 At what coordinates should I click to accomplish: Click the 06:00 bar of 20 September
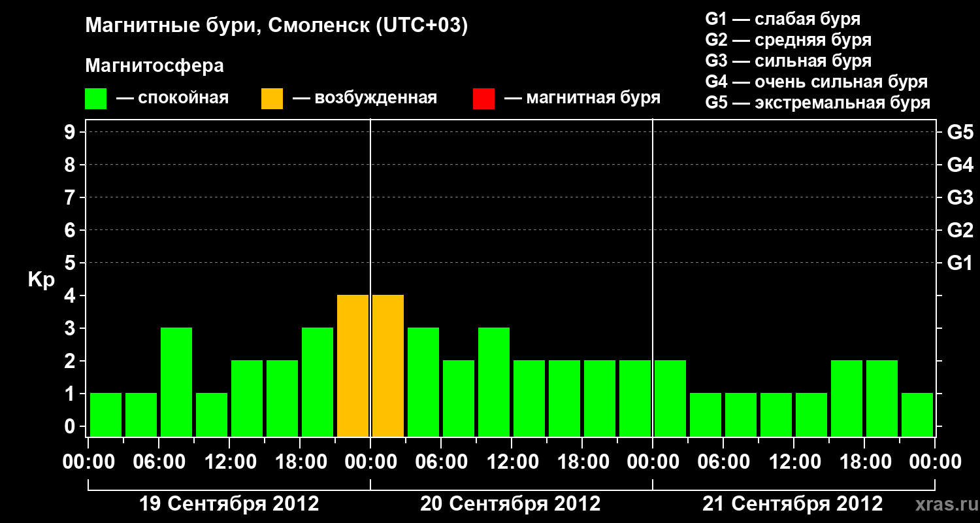459,398
